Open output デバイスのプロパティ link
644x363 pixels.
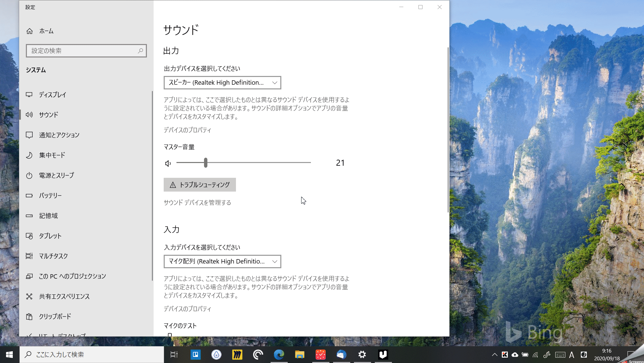tap(187, 130)
